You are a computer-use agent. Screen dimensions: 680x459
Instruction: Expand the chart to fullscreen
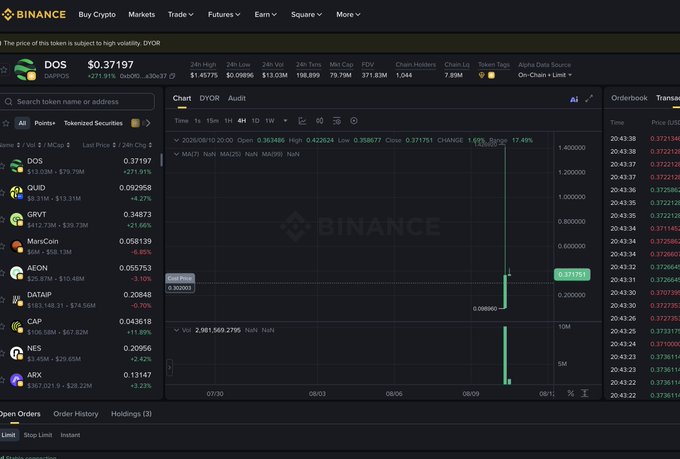click(x=589, y=99)
